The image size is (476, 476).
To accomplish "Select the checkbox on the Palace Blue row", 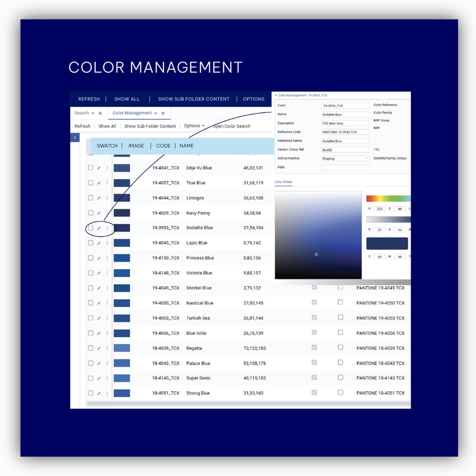I will coord(91,363).
